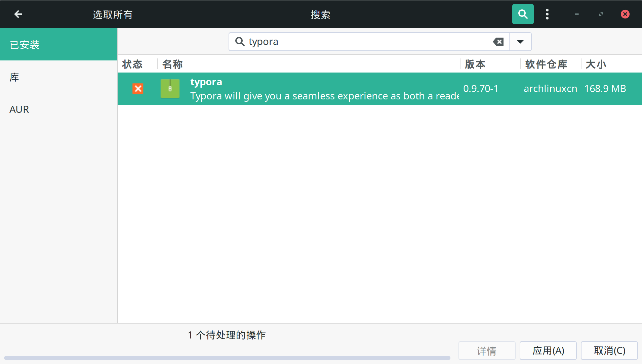The height and width of the screenshot is (364, 642).
Task: Expand the 库 repositories section
Action: (x=14, y=77)
